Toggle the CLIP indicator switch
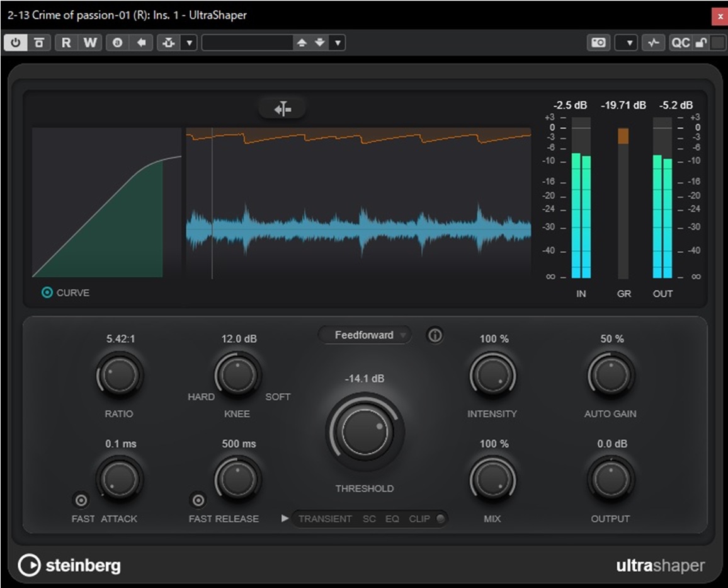The height and width of the screenshot is (588, 728). (x=440, y=519)
